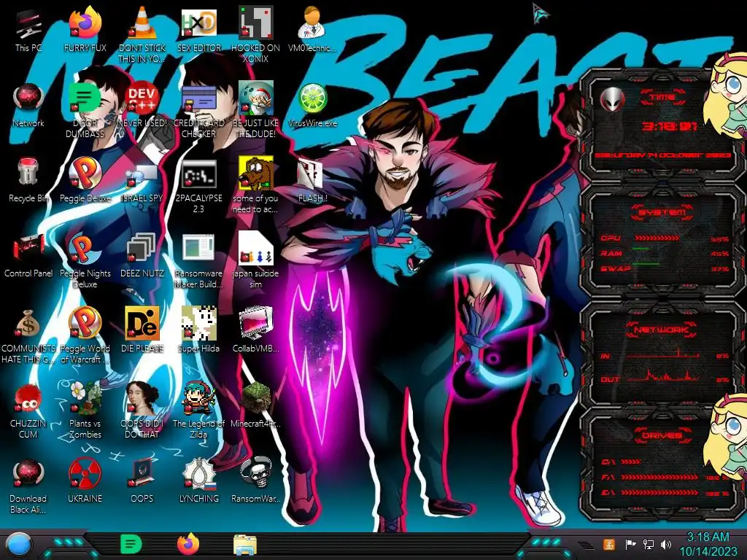Click the SYSTEM widget header
This screenshot has width=747, height=560.
click(662, 212)
